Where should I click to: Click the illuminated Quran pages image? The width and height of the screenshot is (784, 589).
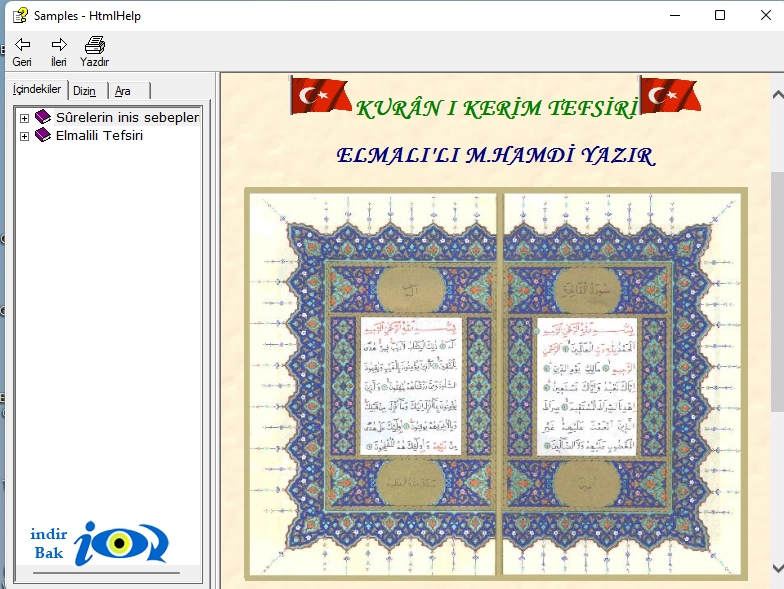(x=496, y=384)
